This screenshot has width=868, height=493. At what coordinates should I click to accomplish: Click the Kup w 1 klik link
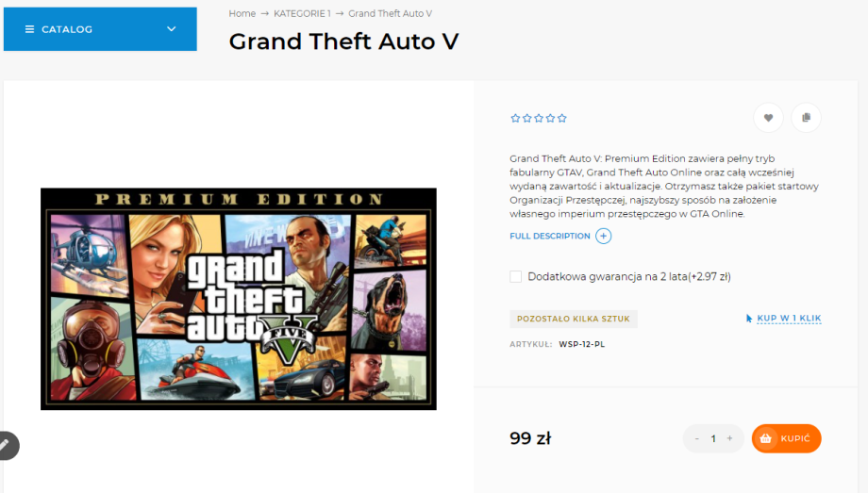coord(789,319)
